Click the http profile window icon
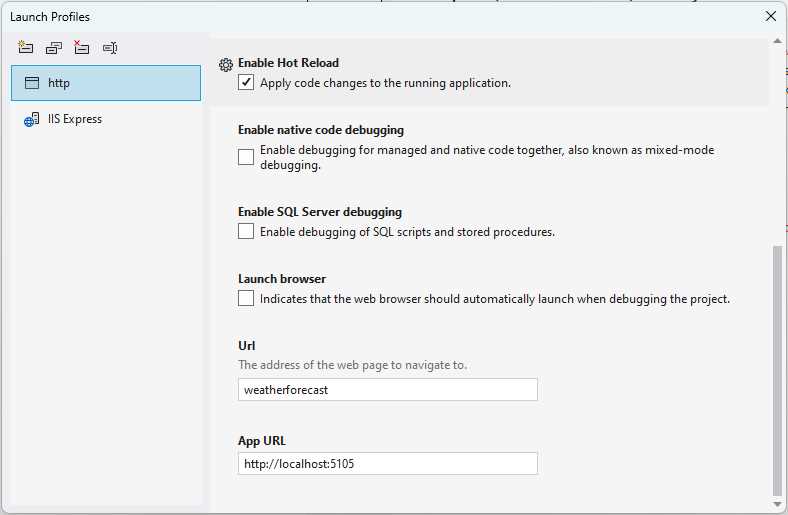 click(32, 83)
